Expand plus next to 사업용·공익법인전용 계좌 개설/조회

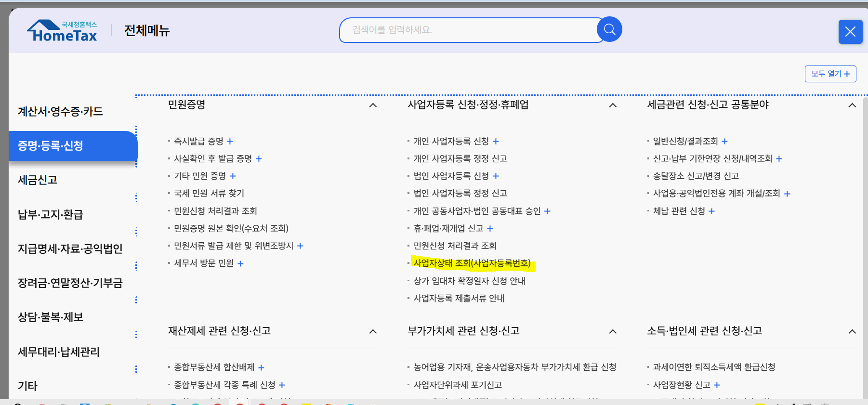[787, 194]
